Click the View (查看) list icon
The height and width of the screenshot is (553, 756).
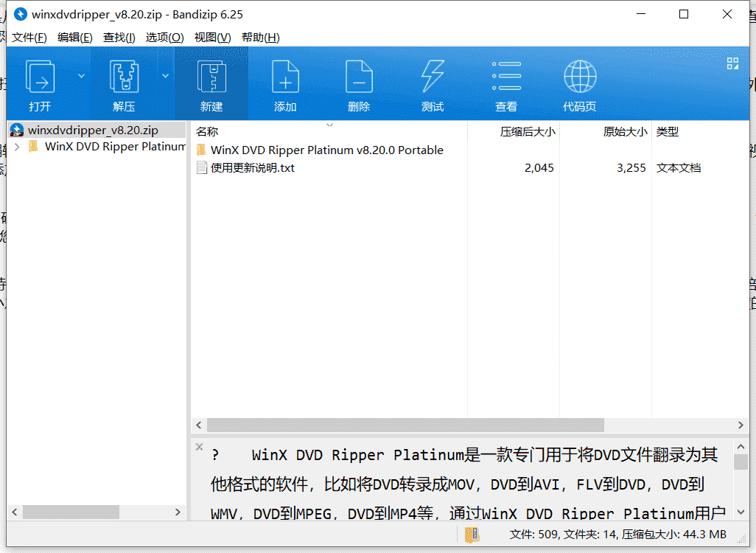click(506, 76)
